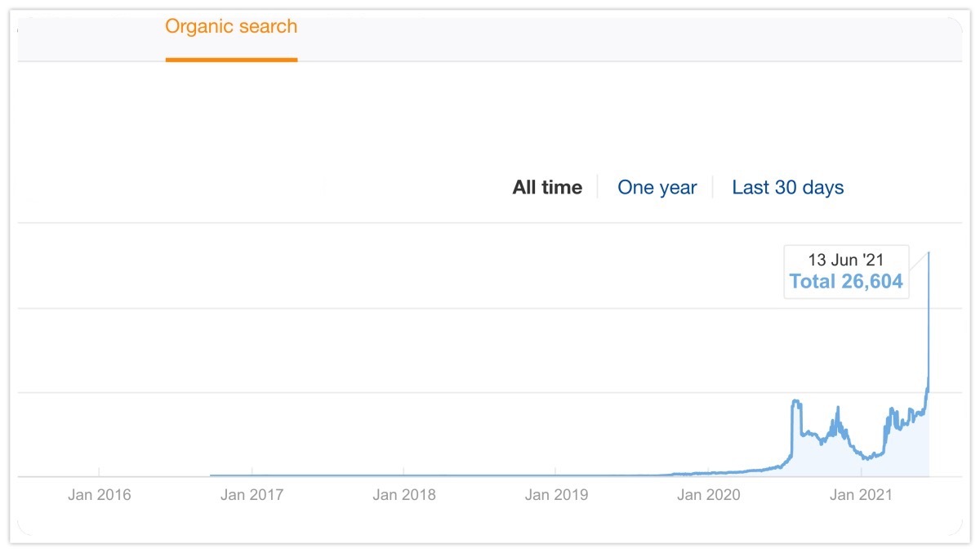Click the Jan 2019 axis label
This screenshot has height=553, width=980.
[x=556, y=495]
